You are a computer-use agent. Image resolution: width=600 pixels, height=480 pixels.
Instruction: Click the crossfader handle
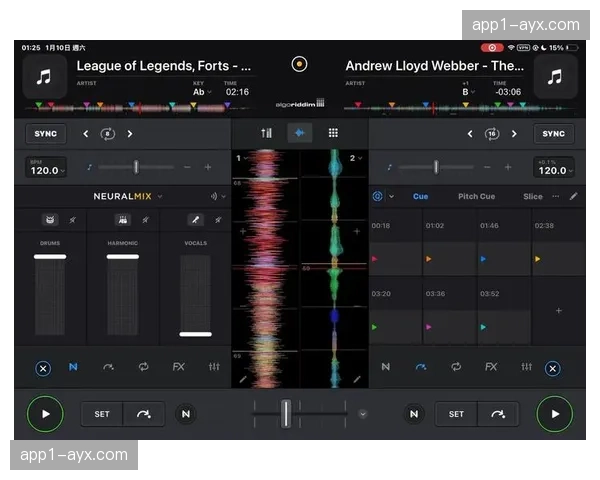tap(286, 412)
